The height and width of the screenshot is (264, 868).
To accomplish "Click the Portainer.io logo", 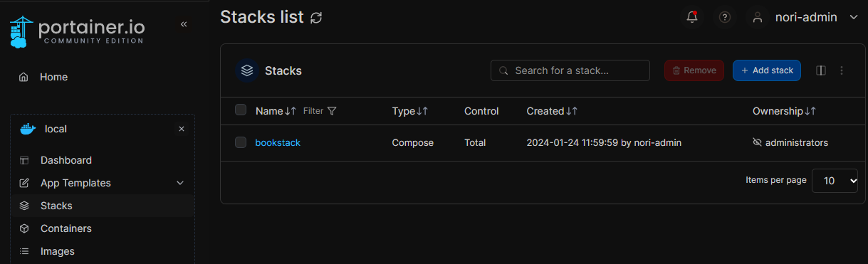I will coord(78,31).
